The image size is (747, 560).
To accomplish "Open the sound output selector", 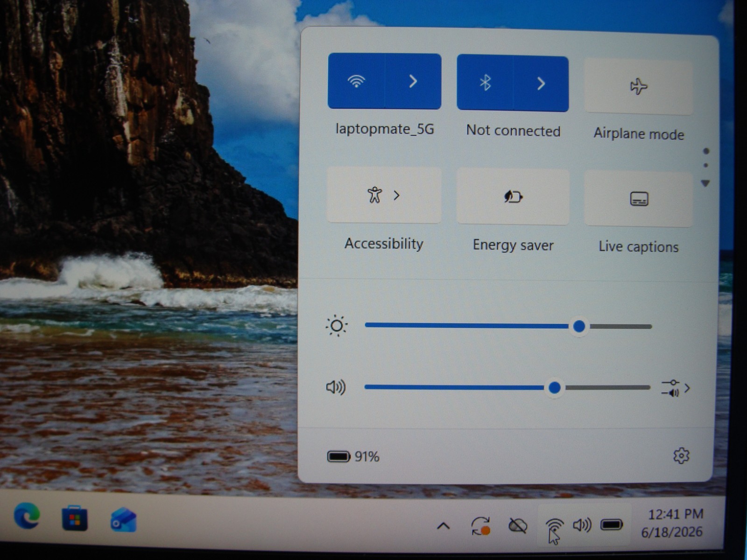I will click(676, 388).
